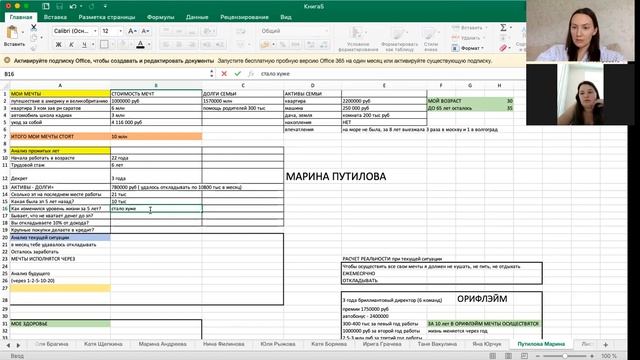Select the Таня Вакулина sheet tab
Viewport: 640px width, 360px height.
click(437, 344)
